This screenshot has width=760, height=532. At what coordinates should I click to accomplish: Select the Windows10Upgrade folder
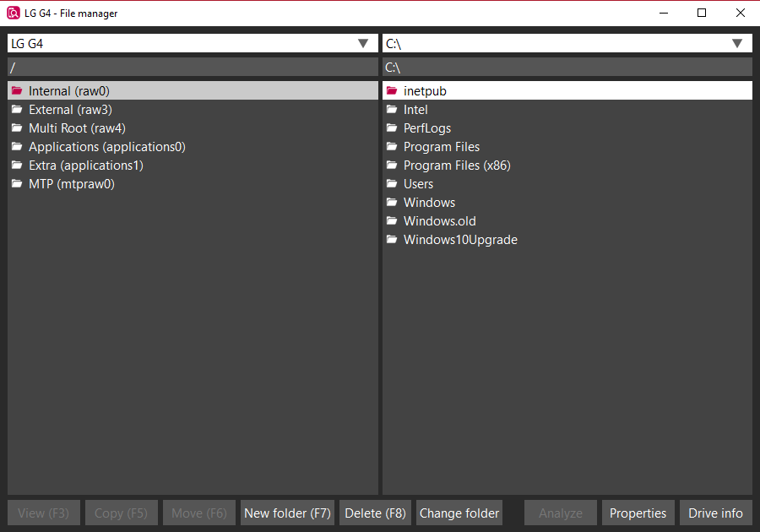click(460, 240)
